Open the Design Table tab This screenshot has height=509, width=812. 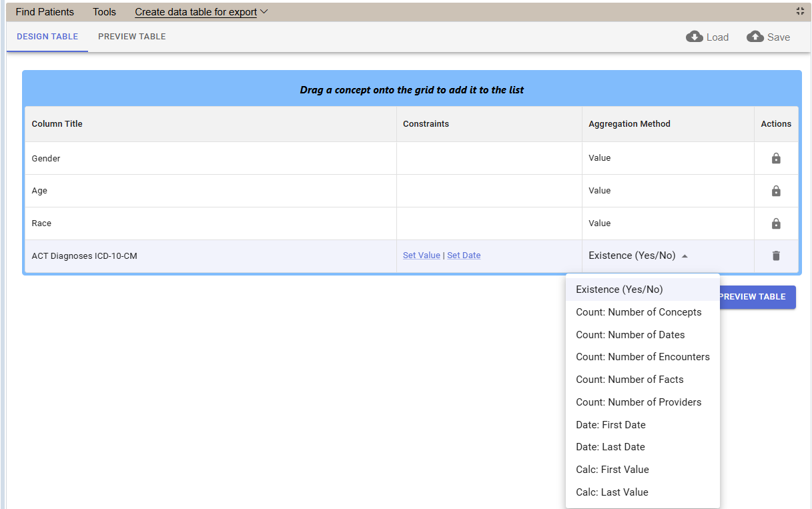pos(47,37)
